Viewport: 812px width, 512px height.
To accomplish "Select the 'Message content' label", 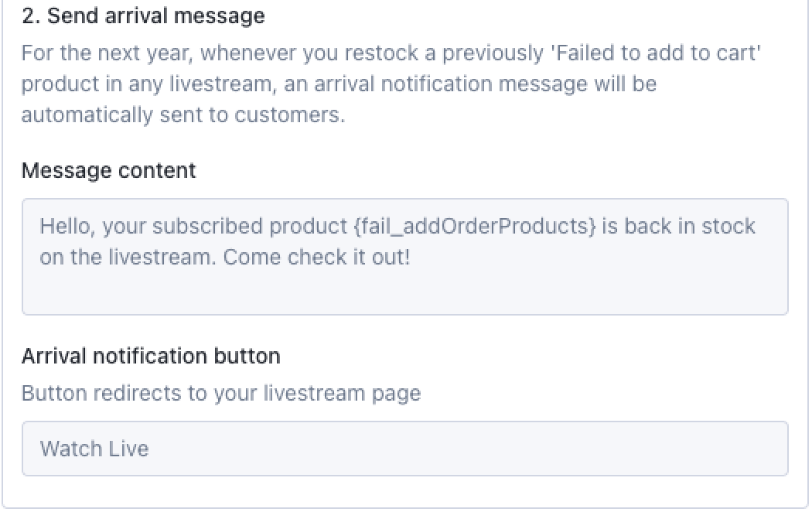I will pos(108,170).
